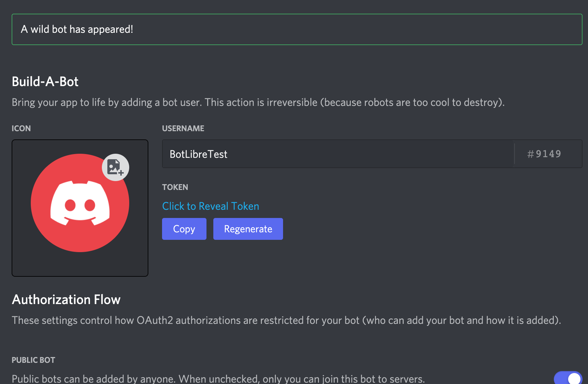
Task: Click the TOKEN field label
Action: click(175, 187)
